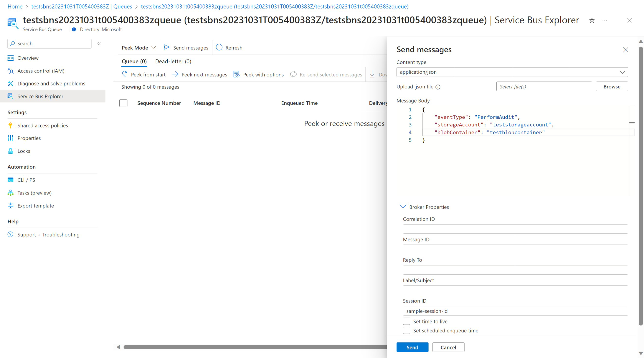The width and height of the screenshot is (644, 358).
Task: Toggle the Set time to live checkbox
Action: tap(406, 321)
